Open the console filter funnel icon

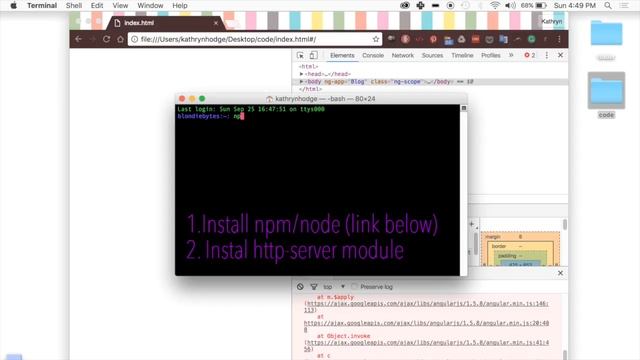[x=314, y=287]
